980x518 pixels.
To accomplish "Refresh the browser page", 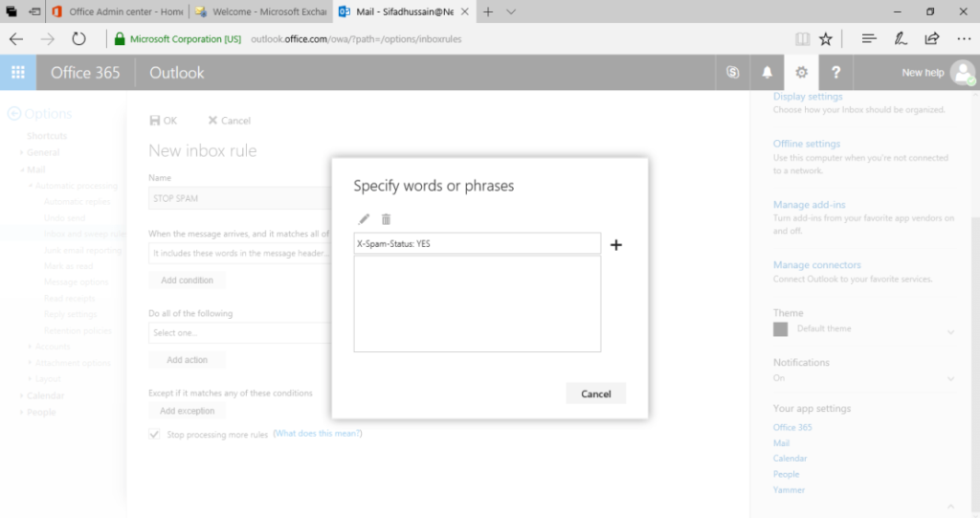I will coord(78,39).
